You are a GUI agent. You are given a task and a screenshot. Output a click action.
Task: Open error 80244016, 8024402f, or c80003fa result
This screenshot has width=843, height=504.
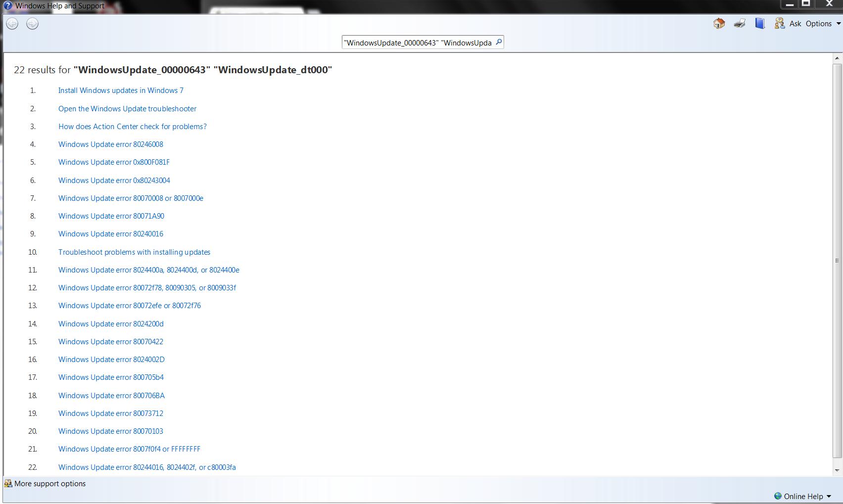click(147, 467)
